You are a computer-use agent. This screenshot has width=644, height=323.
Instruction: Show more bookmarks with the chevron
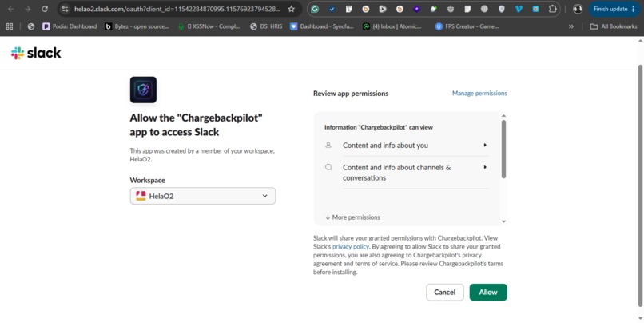571,26
